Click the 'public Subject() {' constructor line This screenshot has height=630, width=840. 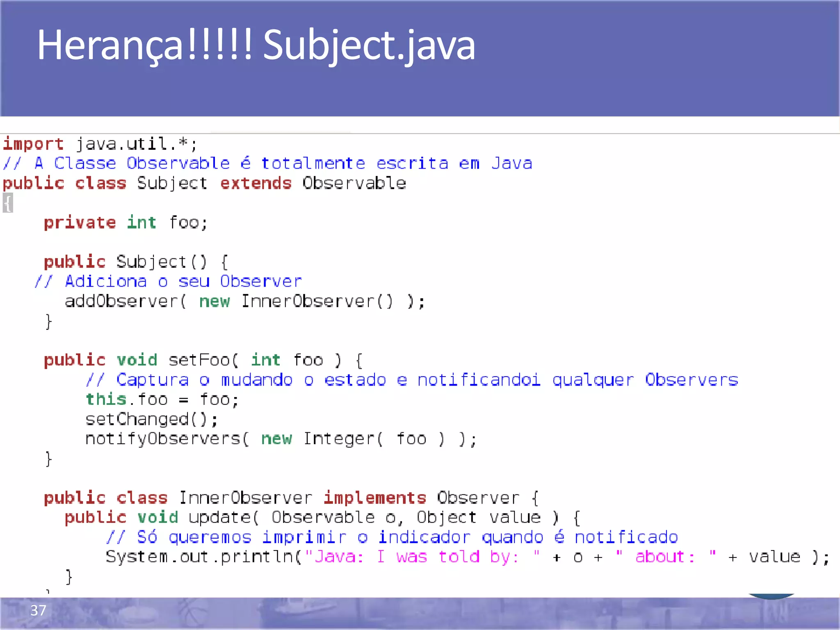click(x=136, y=262)
